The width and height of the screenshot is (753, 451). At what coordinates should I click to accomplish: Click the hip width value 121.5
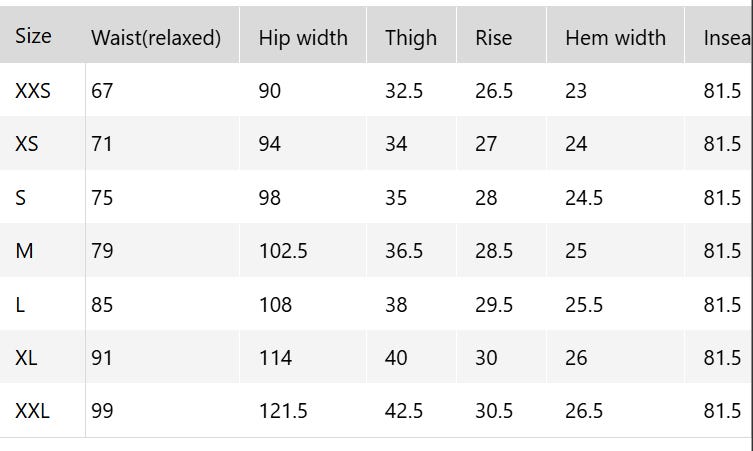point(283,411)
